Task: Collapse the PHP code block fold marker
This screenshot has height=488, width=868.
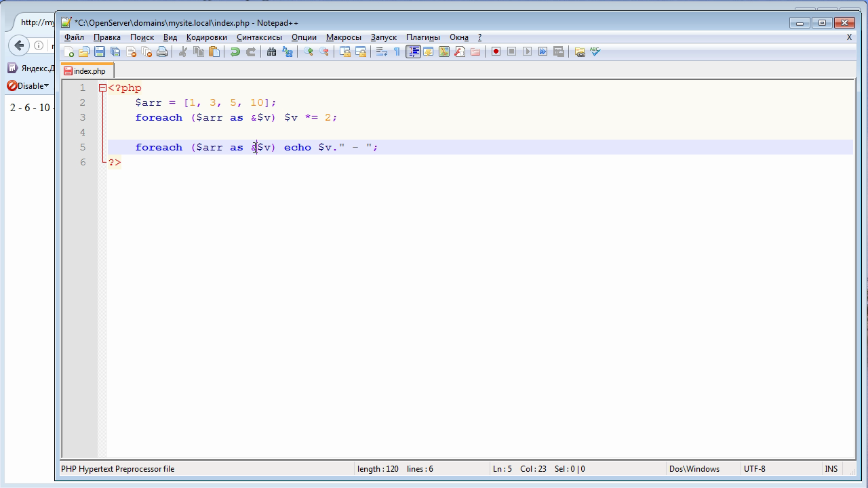Action: (102, 88)
